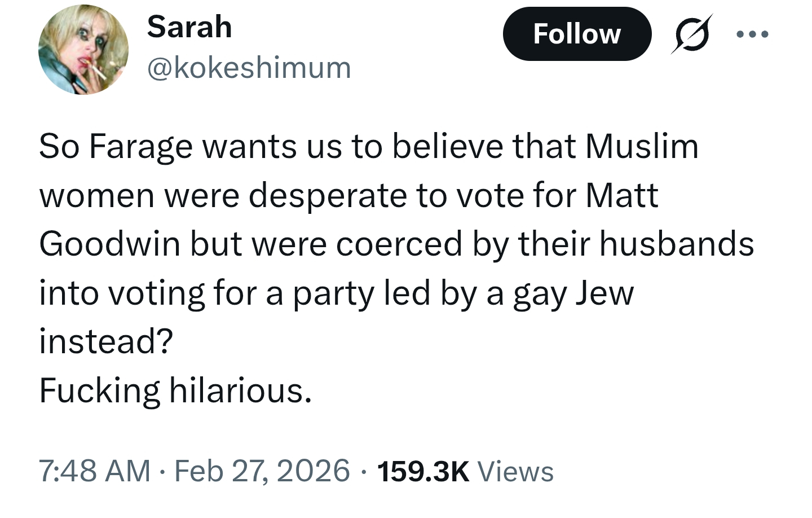Click the word Muslim in the post

pyautogui.click(x=642, y=146)
